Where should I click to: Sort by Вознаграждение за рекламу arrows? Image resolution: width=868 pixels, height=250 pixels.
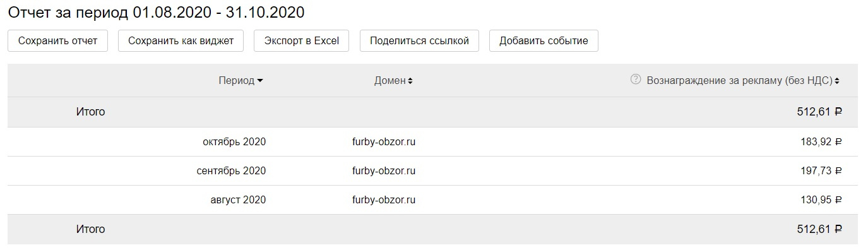click(837, 81)
